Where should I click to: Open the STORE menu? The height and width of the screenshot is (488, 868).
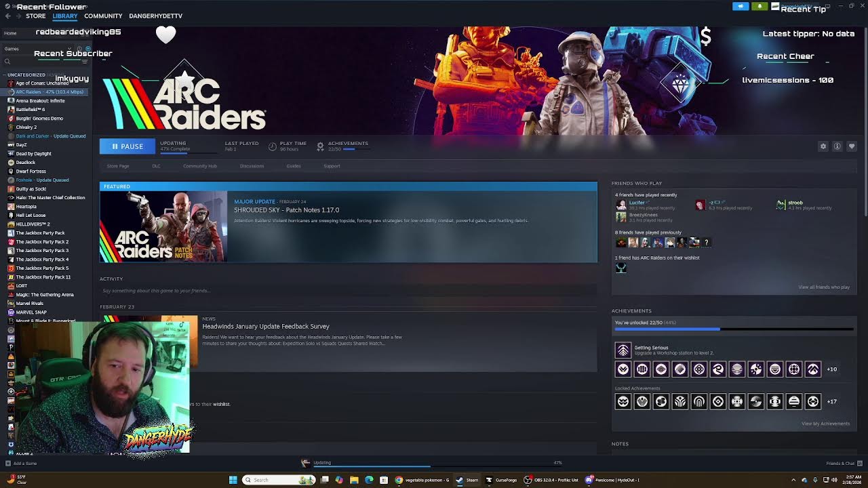(36, 16)
